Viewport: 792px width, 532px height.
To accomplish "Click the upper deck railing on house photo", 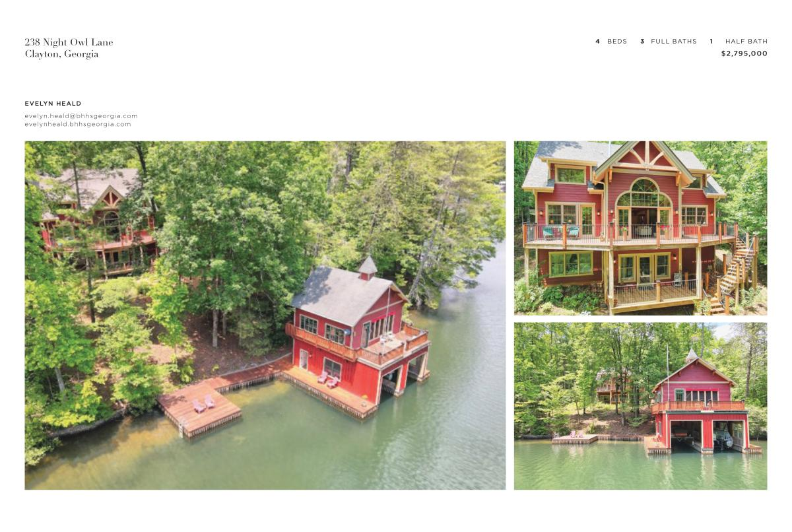I will (x=630, y=233).
